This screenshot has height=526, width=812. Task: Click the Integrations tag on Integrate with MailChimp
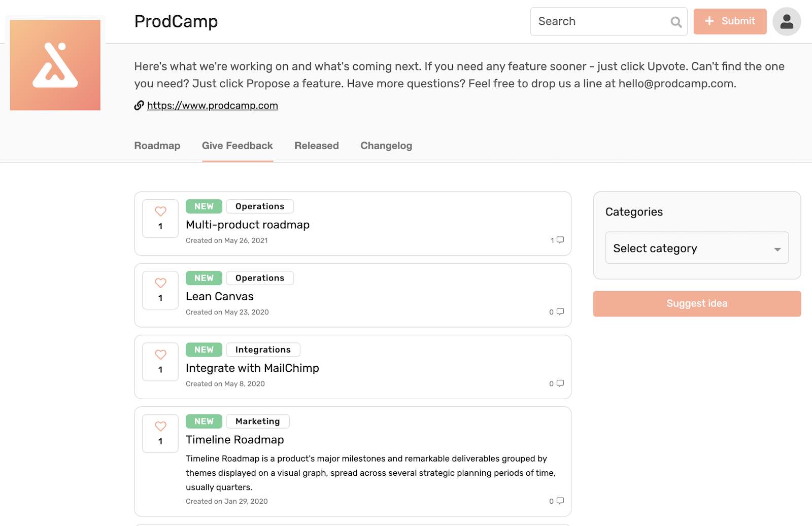coord(263,349)
